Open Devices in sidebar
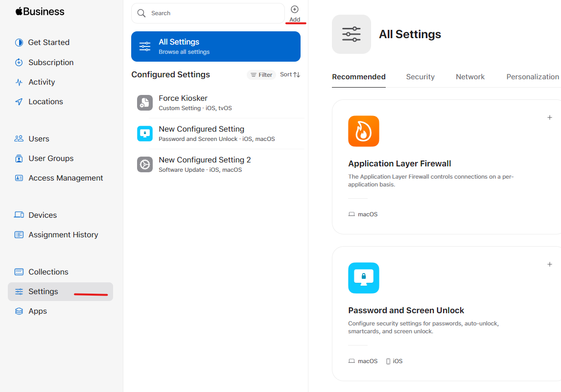 click(x=43, y=215)
